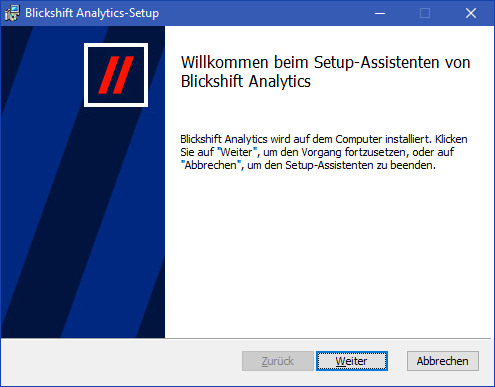Minimize the Blickshift Analytics-Setup window
The image size is (495, 387).
tap(380, 13)
